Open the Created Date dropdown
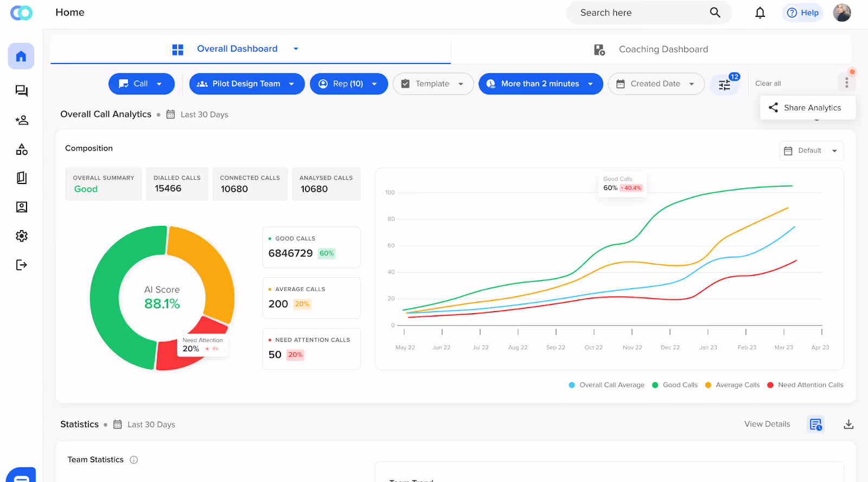 (x=656, y=84)
